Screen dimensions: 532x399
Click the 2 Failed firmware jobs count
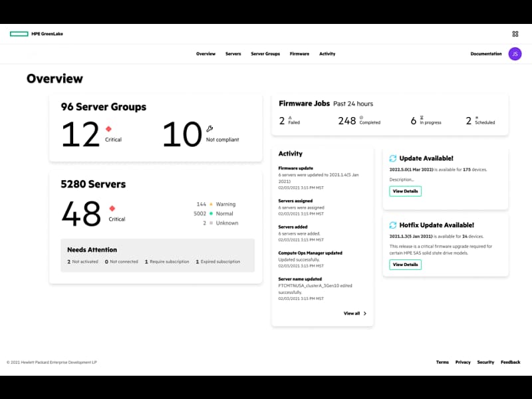281,121
